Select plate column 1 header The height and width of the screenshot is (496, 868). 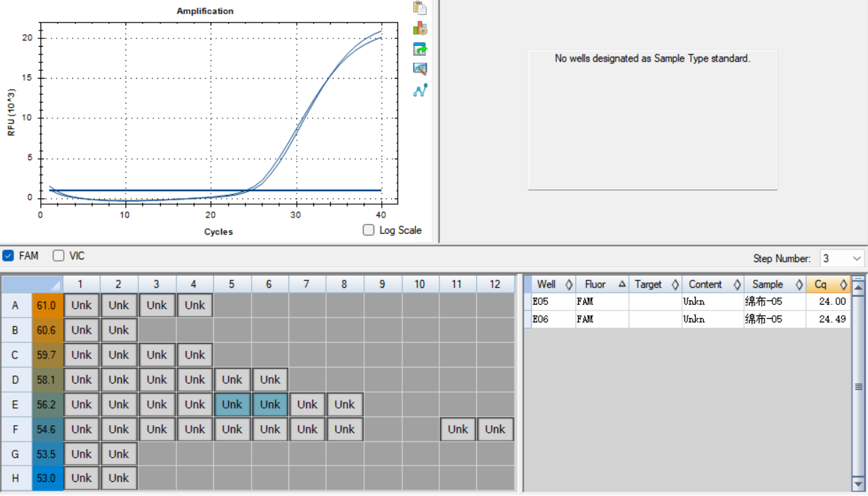(81, 284)
